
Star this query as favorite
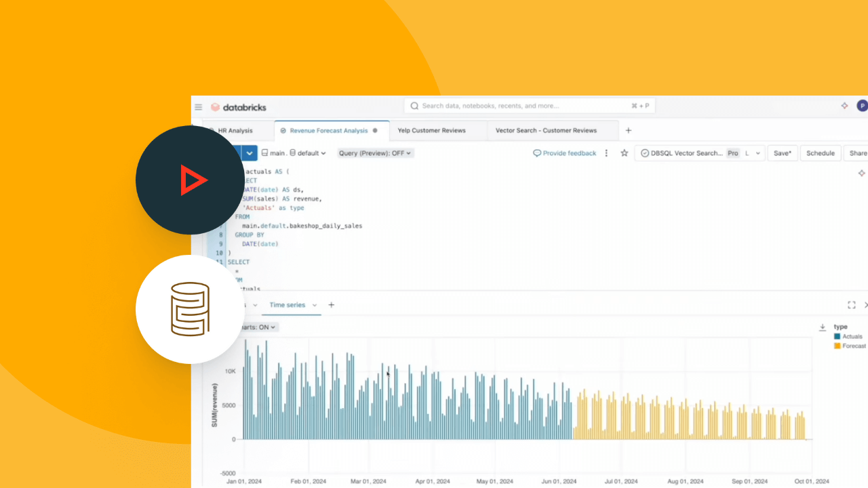[625, 153]
